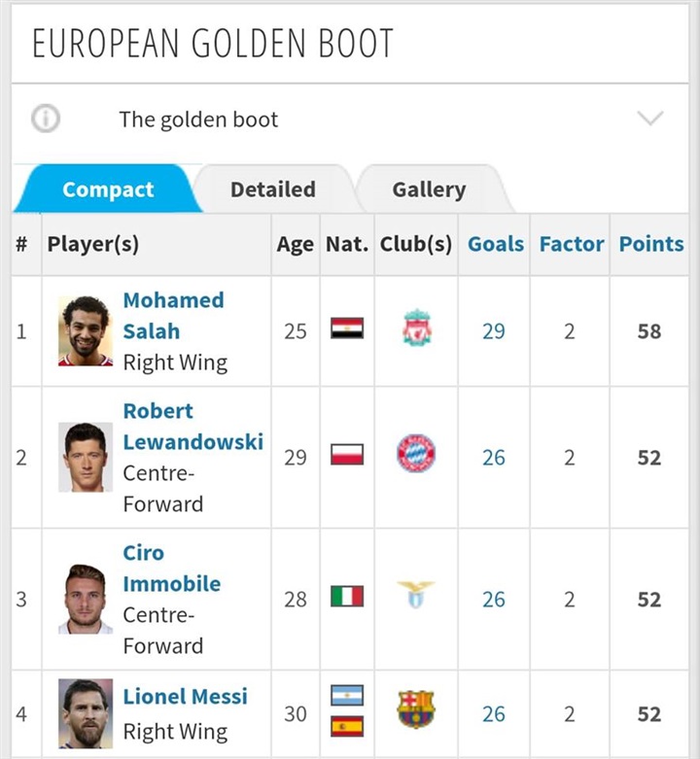Click the Italy flag icon

[x=347, y=596]
